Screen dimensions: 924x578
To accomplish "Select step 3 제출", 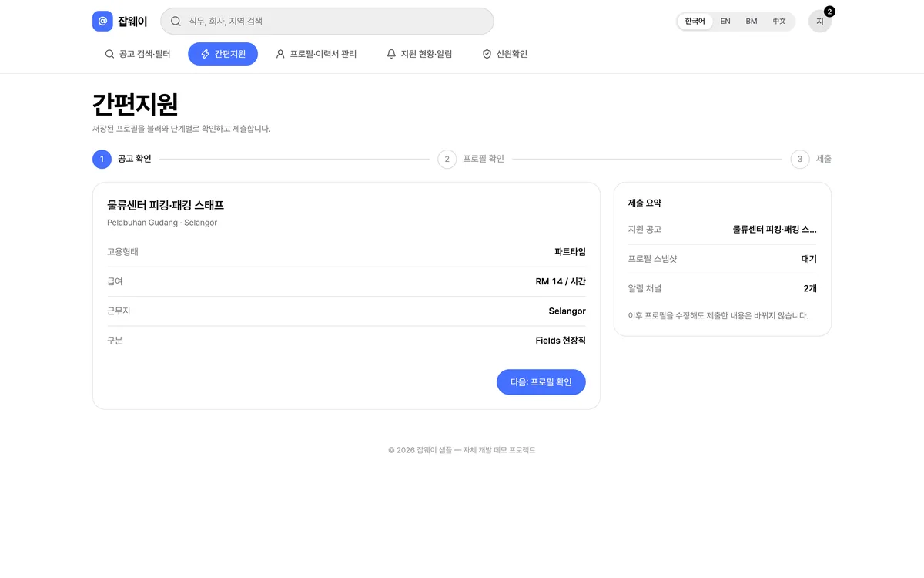I will pos(811,160).
